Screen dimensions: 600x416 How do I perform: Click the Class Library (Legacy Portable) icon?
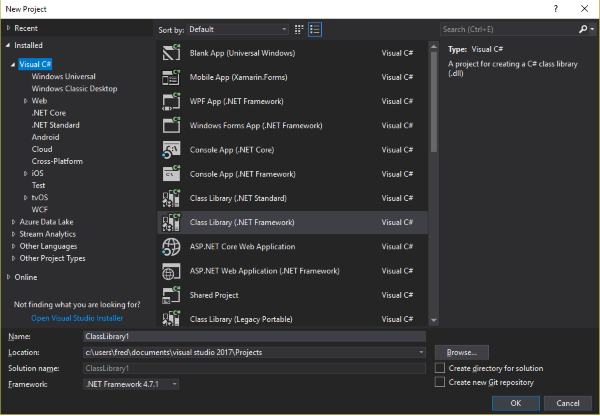pos(171,318)
